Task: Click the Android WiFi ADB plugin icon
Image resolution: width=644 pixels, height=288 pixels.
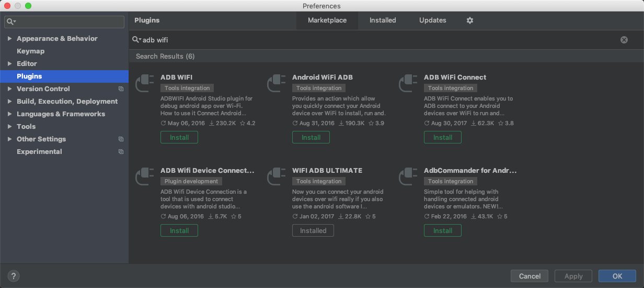Action: click(277, 84)
